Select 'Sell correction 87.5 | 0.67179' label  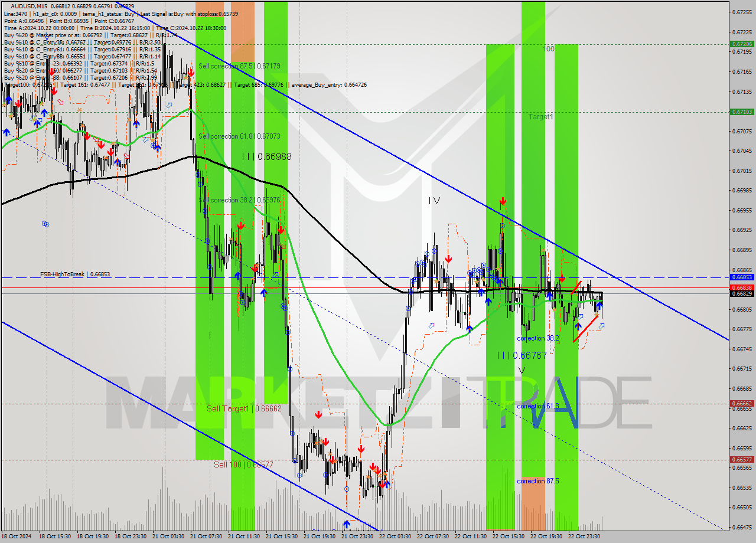click(239, 66)
